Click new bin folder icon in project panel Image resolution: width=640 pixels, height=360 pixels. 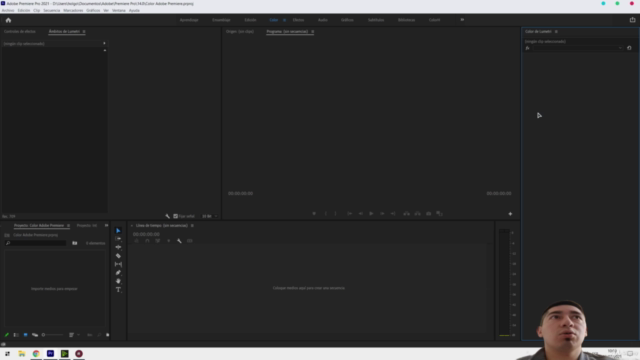pos(75,243)
